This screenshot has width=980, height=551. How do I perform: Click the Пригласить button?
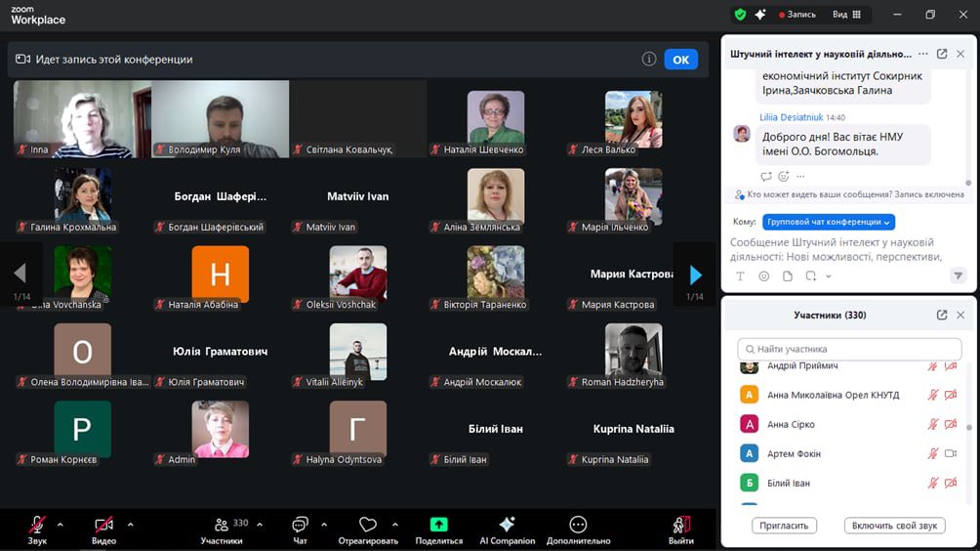[x=784, y=526]
